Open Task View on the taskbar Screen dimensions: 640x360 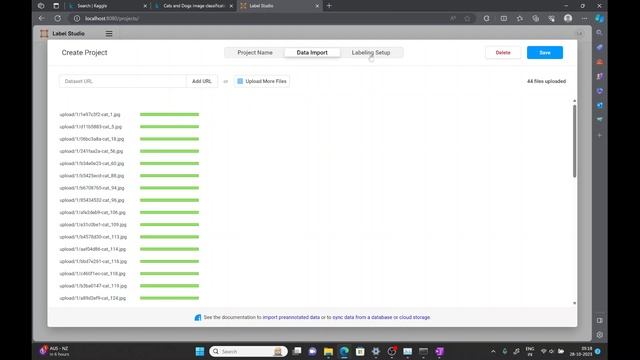tap(297, 351)
